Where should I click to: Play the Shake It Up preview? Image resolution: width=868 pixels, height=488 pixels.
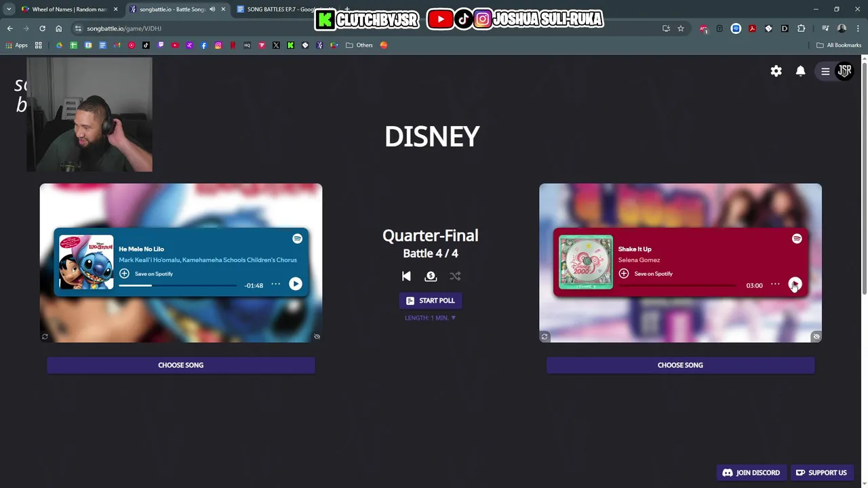click(x=795, y=284)
